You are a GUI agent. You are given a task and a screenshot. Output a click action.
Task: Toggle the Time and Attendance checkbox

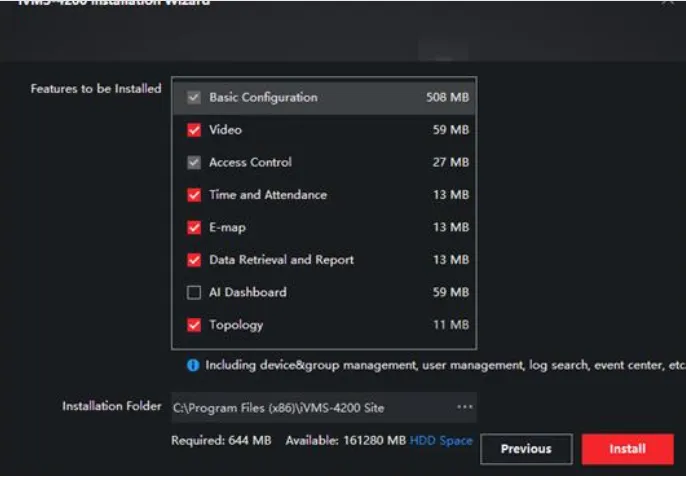[194, 195]
